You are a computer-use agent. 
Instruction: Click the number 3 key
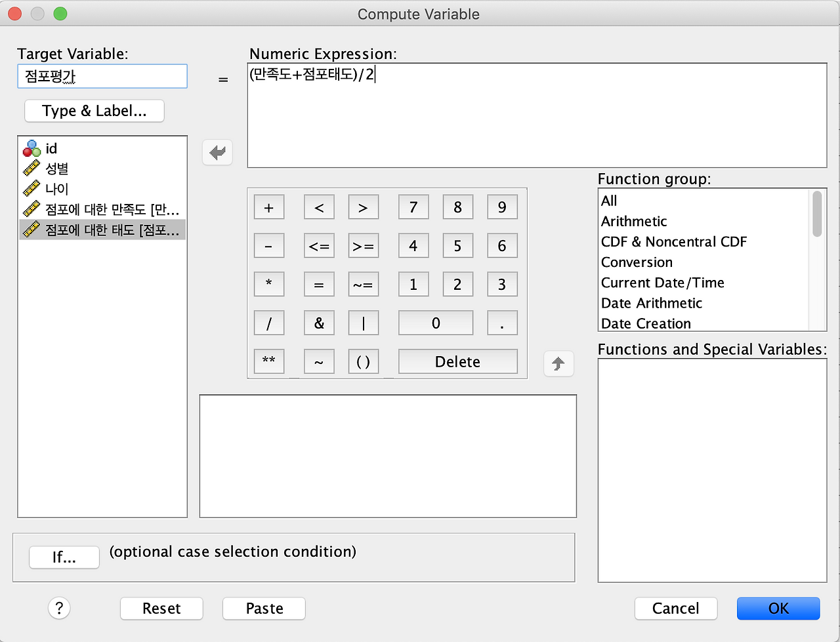pyautogui.click(x=502, y=284)
